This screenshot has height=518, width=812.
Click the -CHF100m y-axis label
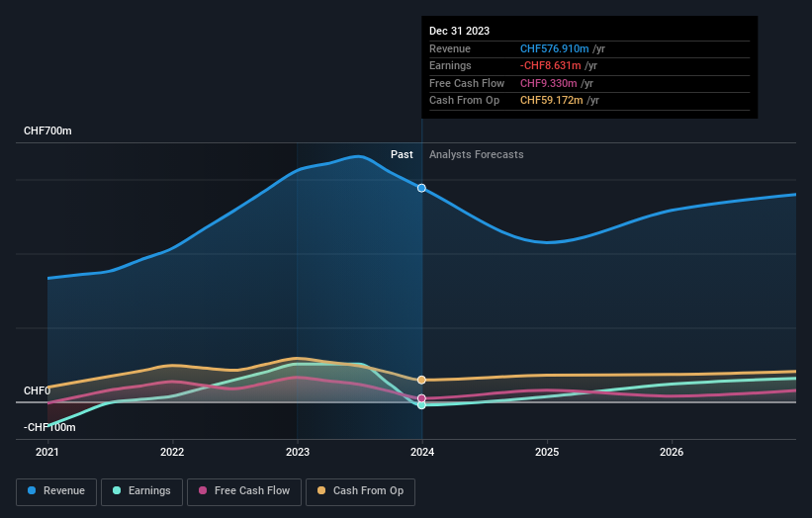click(x=49, y=427)
